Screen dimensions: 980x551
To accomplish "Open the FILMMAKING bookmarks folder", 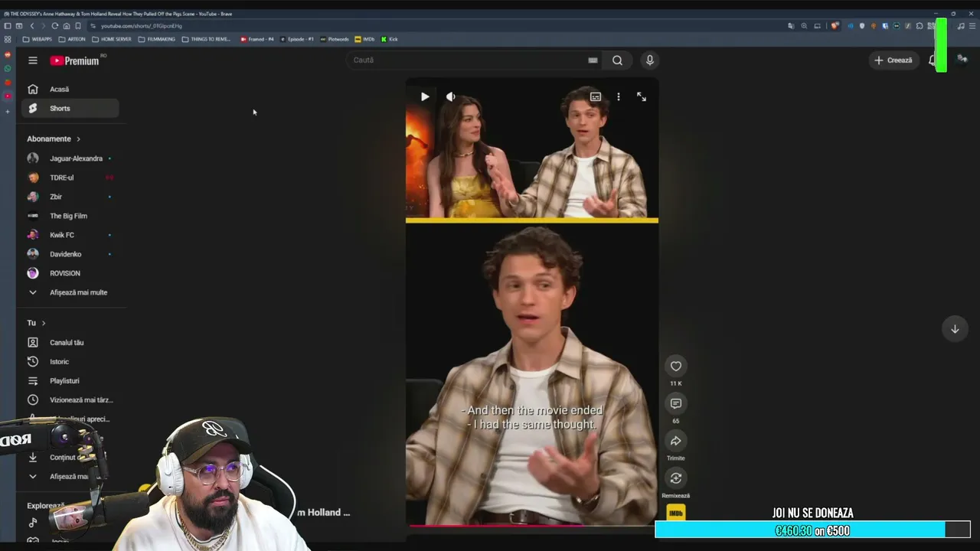I will coord(157,39).
